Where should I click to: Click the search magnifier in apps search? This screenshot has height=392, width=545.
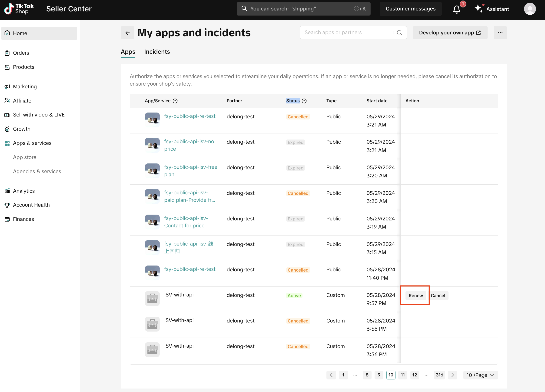(399, 33)
